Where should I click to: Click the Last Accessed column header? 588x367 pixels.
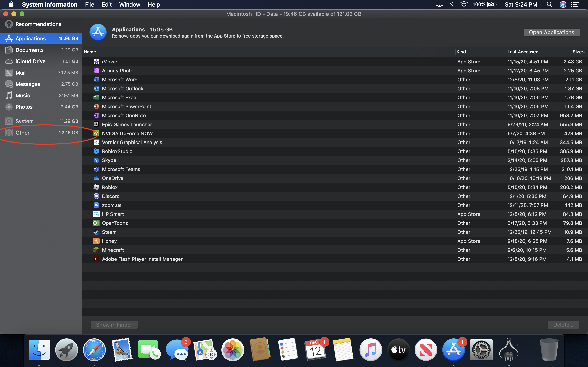click(523, 52)
